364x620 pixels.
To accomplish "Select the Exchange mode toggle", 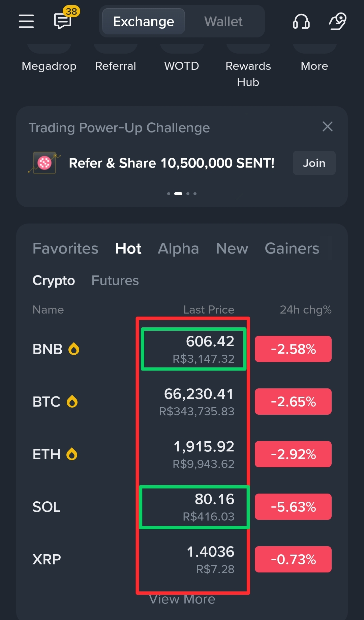I will (x=144, y=22).
